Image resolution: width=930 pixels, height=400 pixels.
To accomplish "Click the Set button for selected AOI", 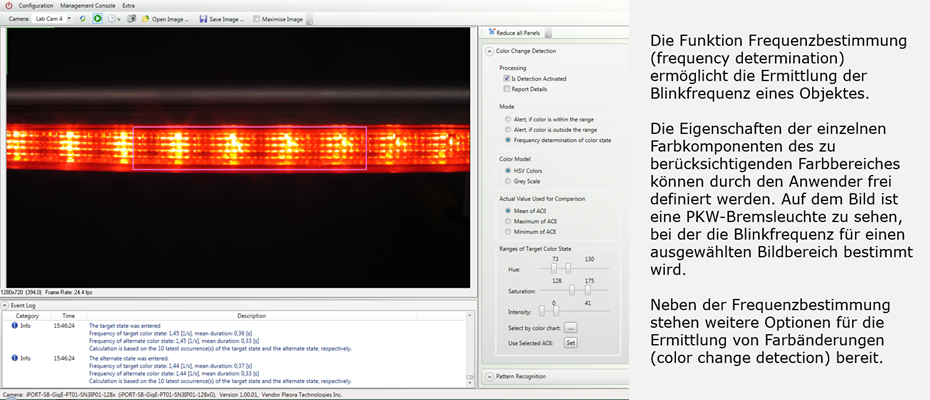I will (x=571, y=342).
